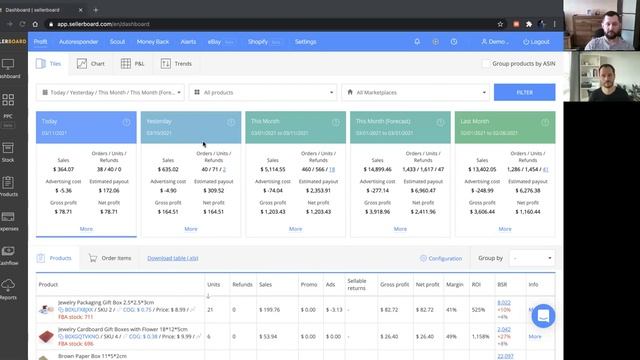
Task: Open the Profit menu in the top navigation
Action: pyautogui.click(x=40, y=42)
